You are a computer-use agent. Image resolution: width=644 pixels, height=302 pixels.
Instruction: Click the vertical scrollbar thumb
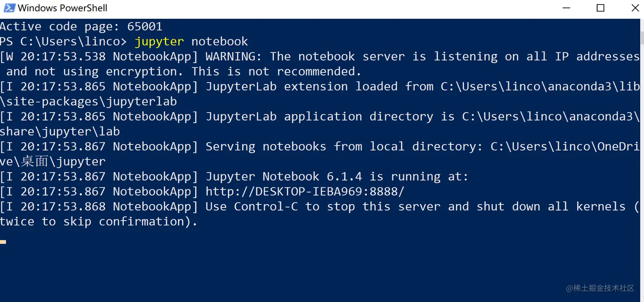(x=642, y=38)
